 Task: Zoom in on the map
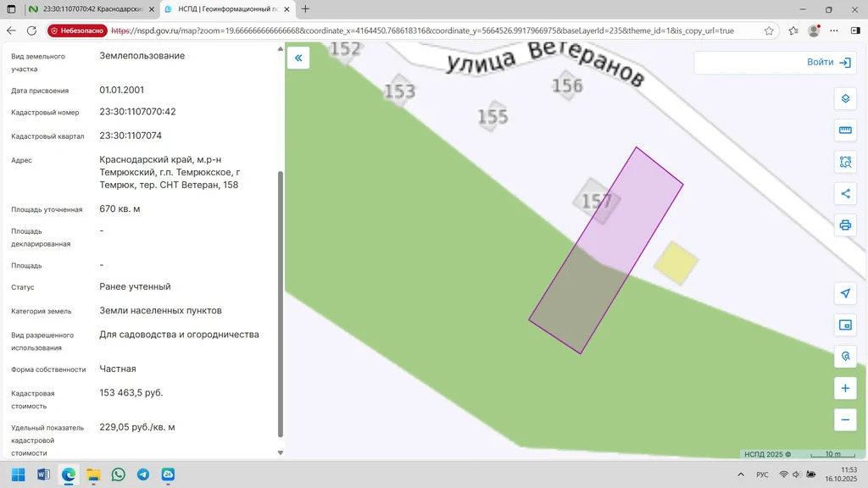pos(844,389)
